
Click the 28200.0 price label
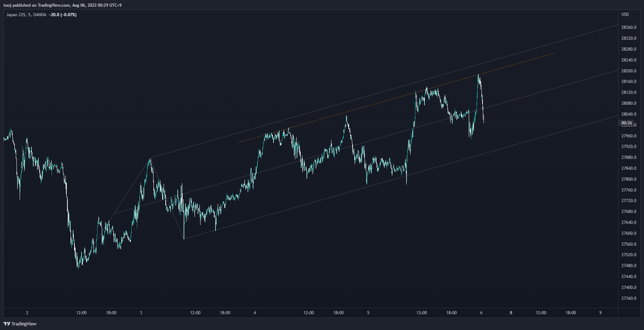[x=629, y=71]
